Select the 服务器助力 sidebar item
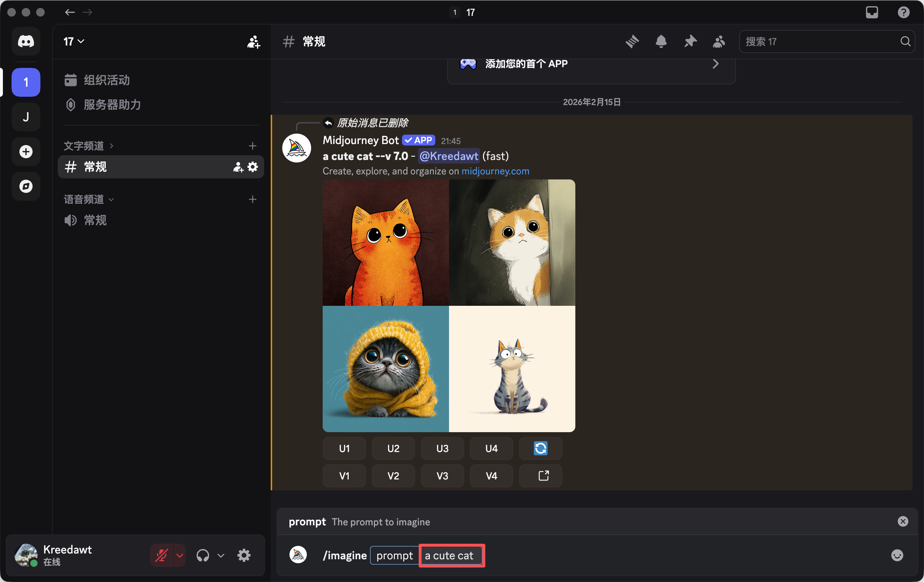Screen dimensions: 924x582 (112, 105)
